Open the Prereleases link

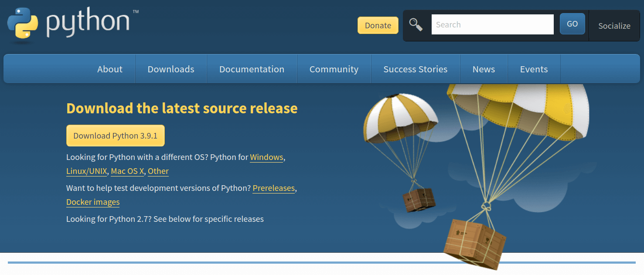click(x=273, y=188)
